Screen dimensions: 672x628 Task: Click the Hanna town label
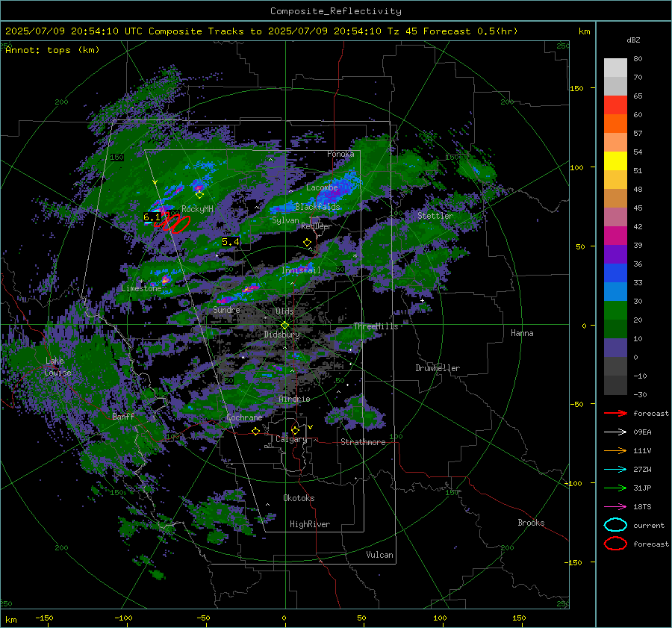pos(522,333)
